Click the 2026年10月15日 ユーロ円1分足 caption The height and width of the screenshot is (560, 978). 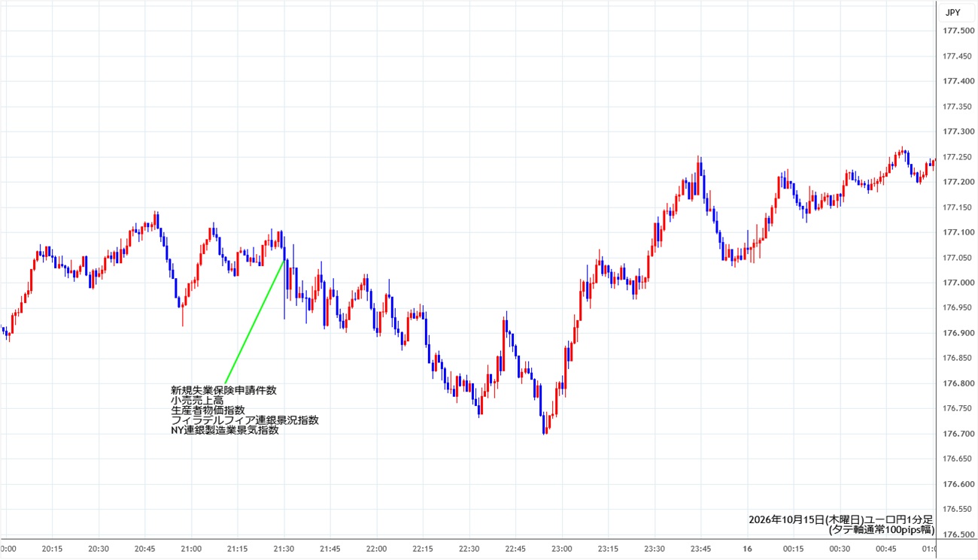click(x=841, y=519)
